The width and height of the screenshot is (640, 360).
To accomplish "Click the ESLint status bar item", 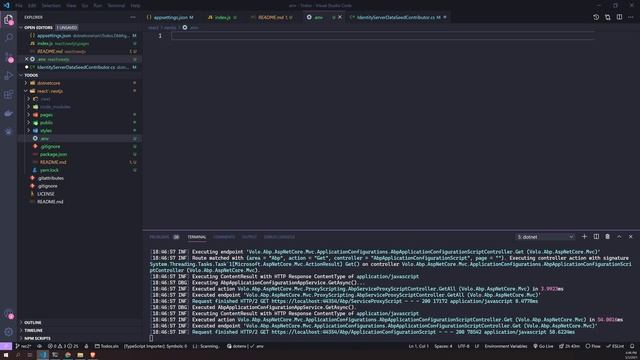I will pyautogui.click(x=615, y=346).
